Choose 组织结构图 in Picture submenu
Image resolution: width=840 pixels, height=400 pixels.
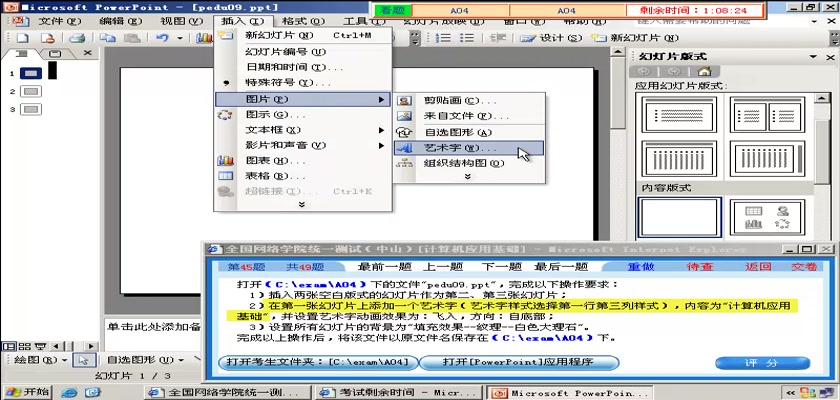pos(469,163)
